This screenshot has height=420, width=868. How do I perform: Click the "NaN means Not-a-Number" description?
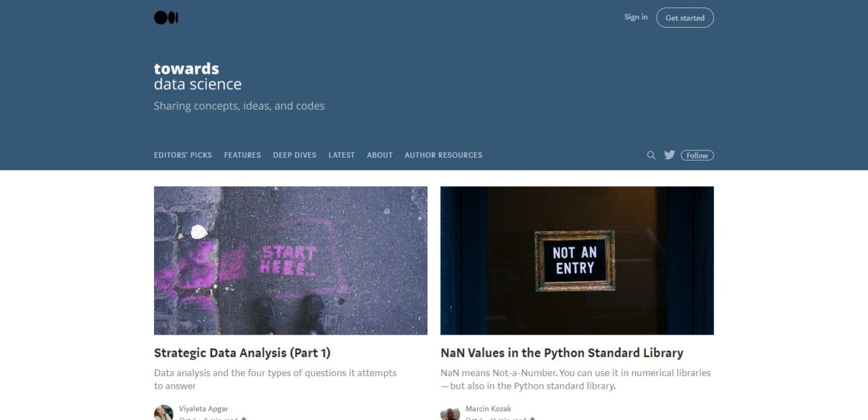point(576,379)
